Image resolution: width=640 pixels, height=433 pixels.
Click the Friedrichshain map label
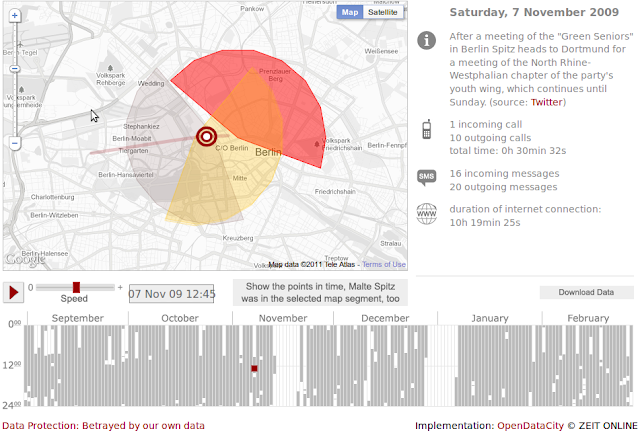[x=335, y=191]
